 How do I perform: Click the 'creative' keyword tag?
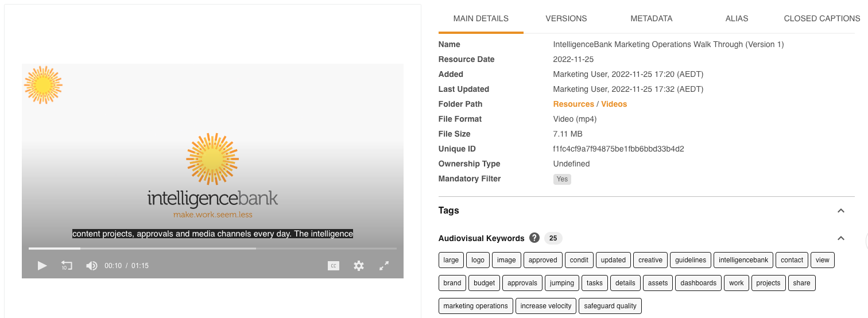pos(650,260)
